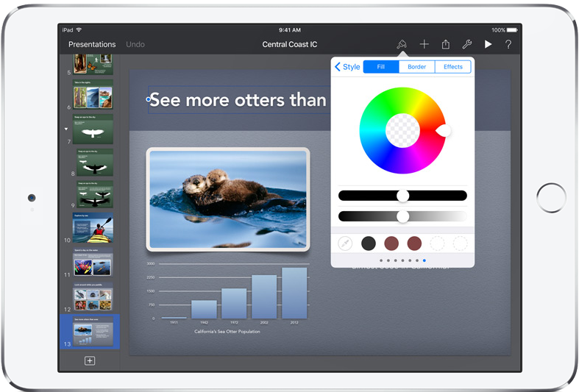Select the eyedropper color picker
579x392 pixels.
click(x=345, y=243)
